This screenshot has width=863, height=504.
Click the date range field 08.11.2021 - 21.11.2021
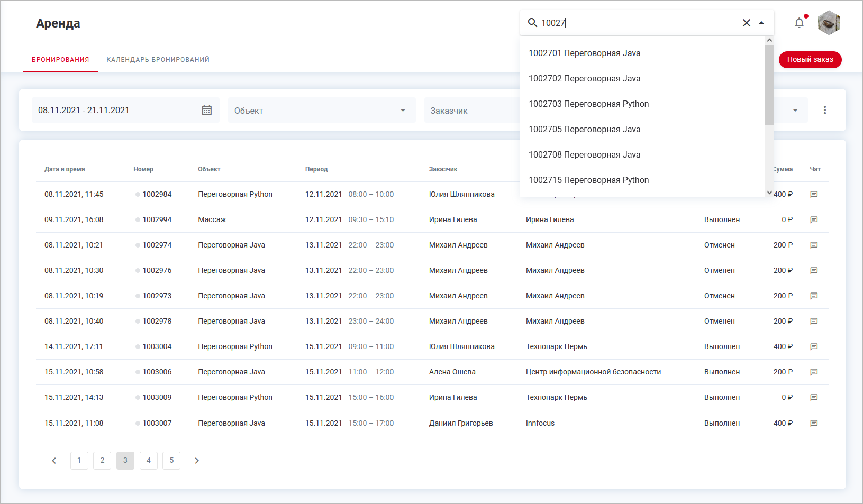(125, 110)
